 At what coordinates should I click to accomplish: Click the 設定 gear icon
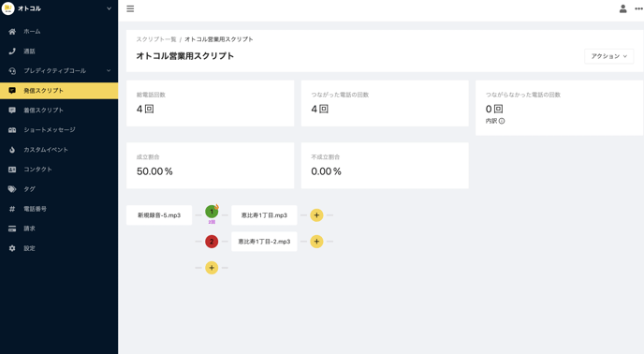click(12, 248)
